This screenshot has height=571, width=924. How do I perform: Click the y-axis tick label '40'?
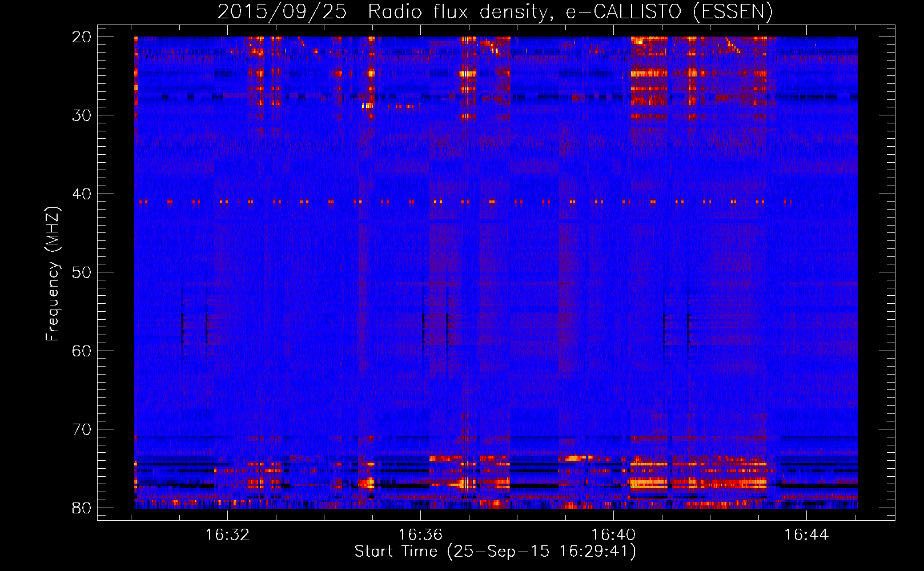(x=82, y=194)
